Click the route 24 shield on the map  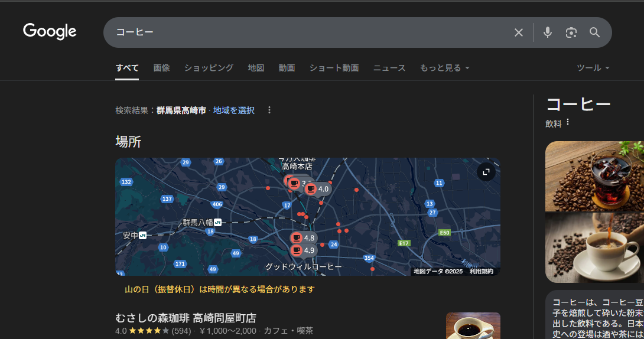tap(334, 245)
